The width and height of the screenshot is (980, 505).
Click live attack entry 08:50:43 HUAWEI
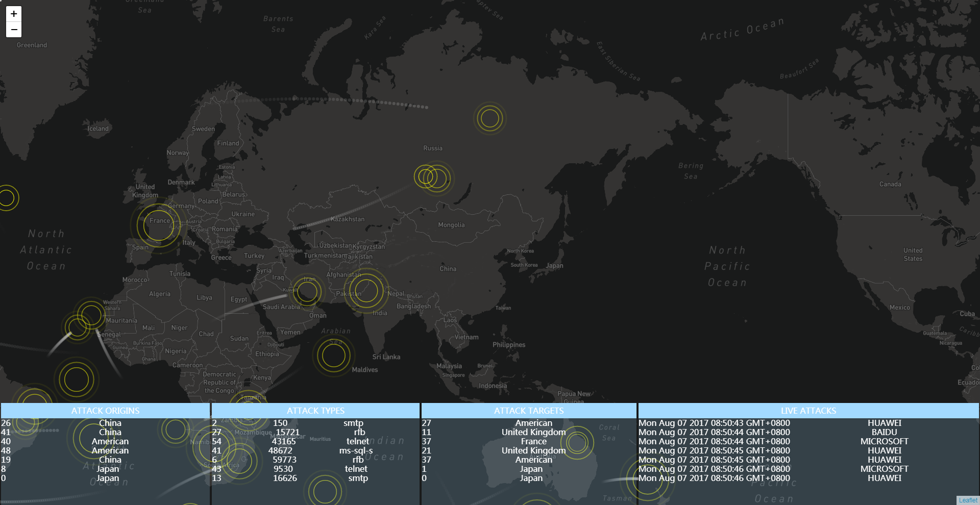click(808, 423)
